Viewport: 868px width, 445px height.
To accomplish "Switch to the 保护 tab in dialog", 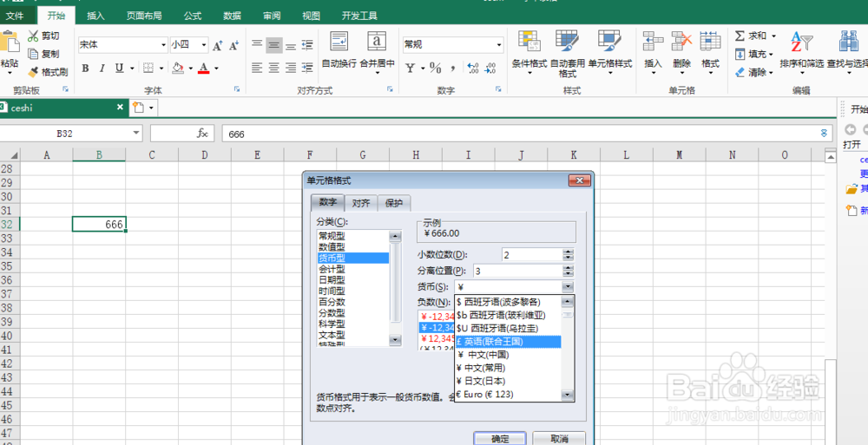I will 394,203.
